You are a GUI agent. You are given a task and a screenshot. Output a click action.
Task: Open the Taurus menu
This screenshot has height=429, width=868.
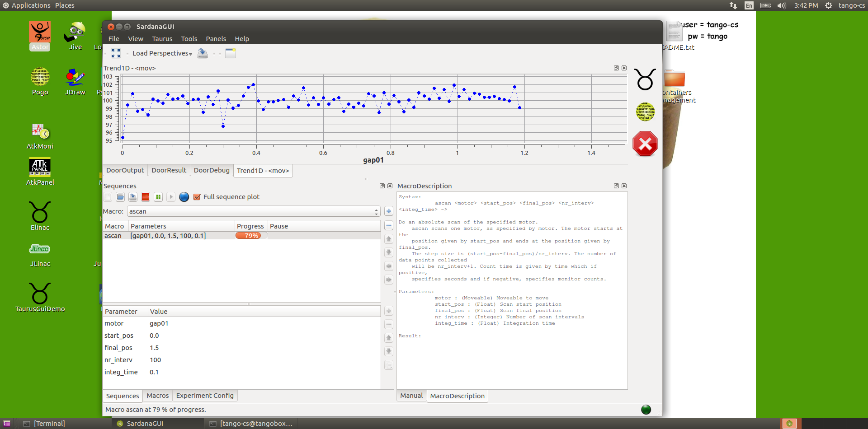pos(162,39)
